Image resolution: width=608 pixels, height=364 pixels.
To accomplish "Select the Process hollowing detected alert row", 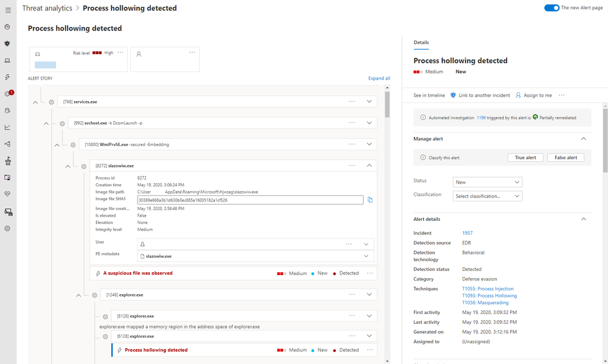I will click(x=244, y=350).
